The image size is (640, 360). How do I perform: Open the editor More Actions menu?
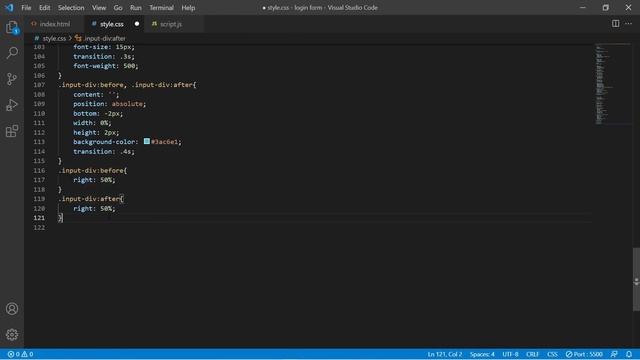pyautogui.click(x=628, y=24)
